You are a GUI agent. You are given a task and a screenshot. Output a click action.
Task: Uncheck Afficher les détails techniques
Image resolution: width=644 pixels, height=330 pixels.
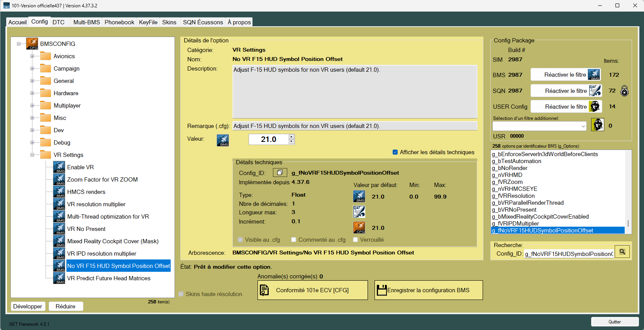pyautogui.click(x=395, y=152)
